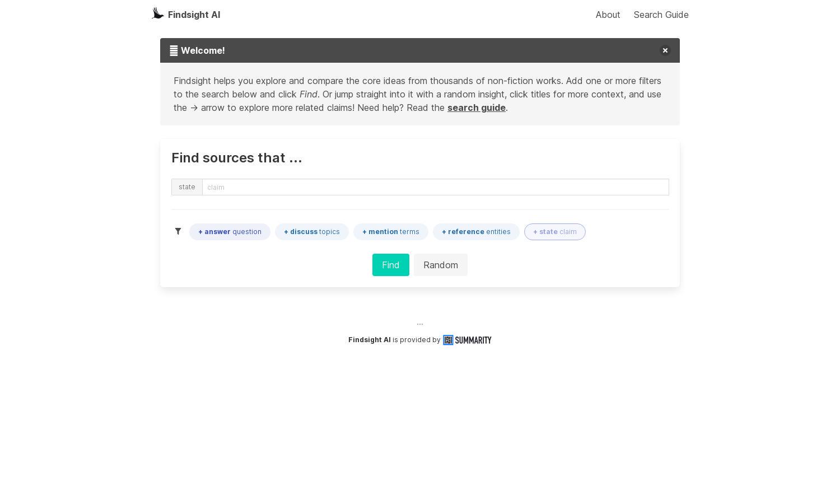This screenshot has height=504, width=840.
Task: Follow the bold search guide link
Action: (476, 108)
